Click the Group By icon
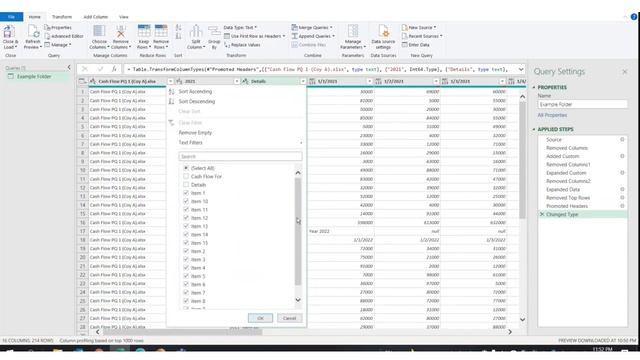The height and width of the screenshot is (360, 640). (x=214, y=32)
